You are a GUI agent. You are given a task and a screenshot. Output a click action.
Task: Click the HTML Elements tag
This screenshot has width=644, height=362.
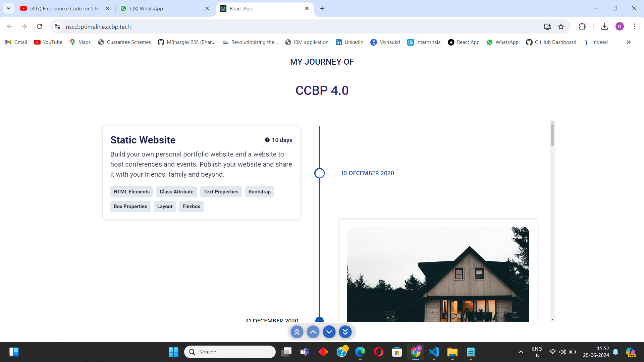(131, 192)
